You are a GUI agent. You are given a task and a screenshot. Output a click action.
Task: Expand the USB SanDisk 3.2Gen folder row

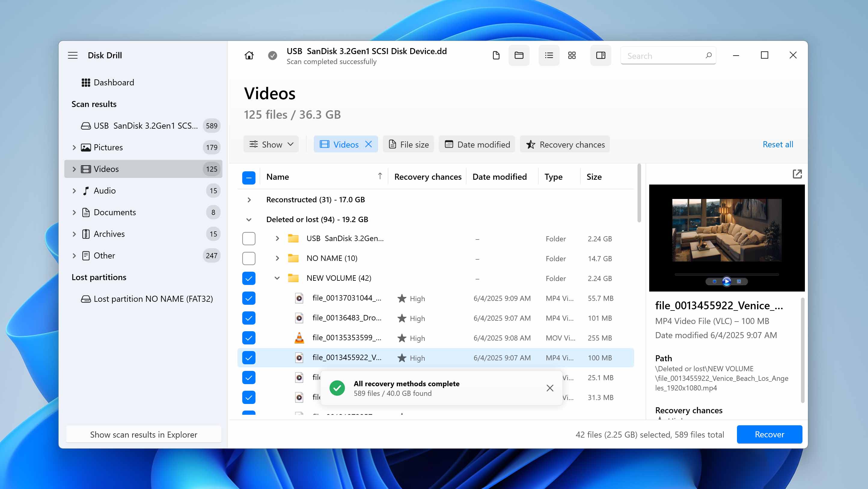pyautogui.click(x=277, y=238)
